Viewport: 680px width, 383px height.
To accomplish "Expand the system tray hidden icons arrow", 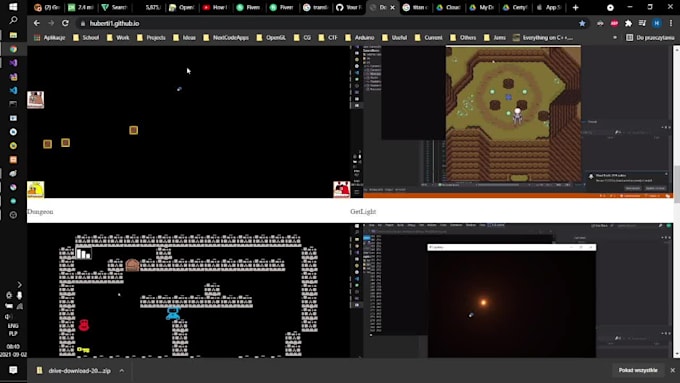I will click(x=20, y=285).
